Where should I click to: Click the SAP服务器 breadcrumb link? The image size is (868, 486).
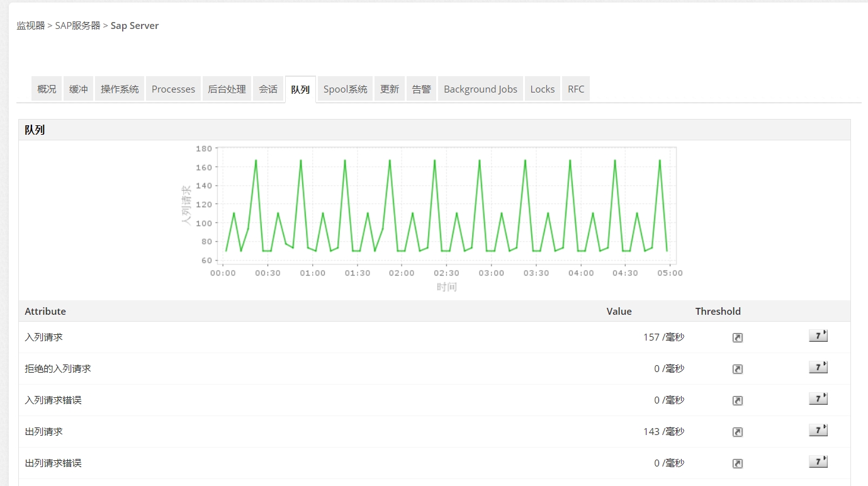tap(77, 26)
